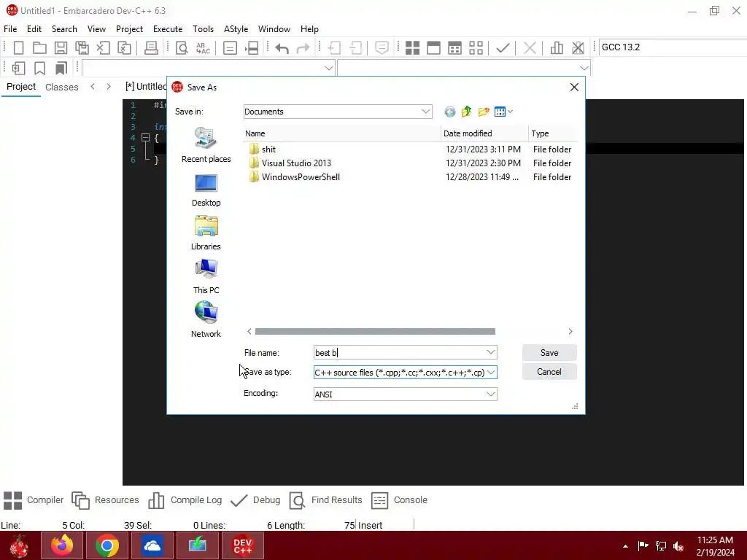
Task: Click the Cancel button in dialog
Action: [x=549, y=372]
